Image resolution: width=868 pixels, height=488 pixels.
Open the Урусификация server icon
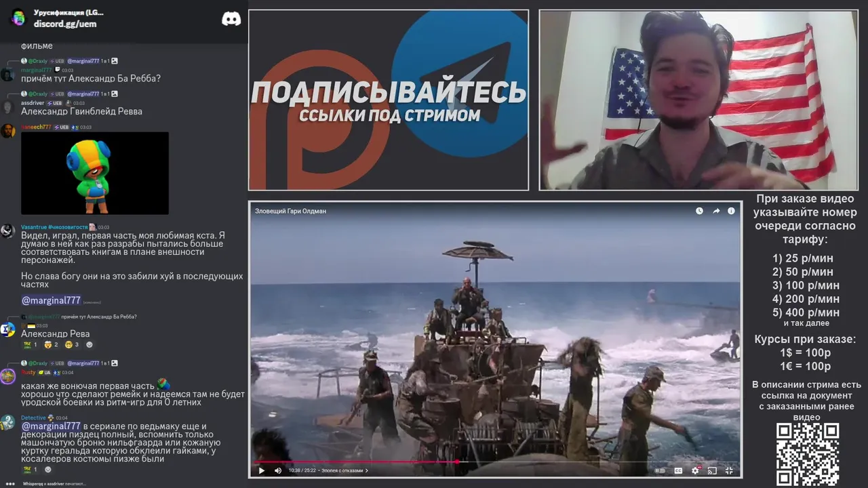pyautogui.click(x=18, y=18)
